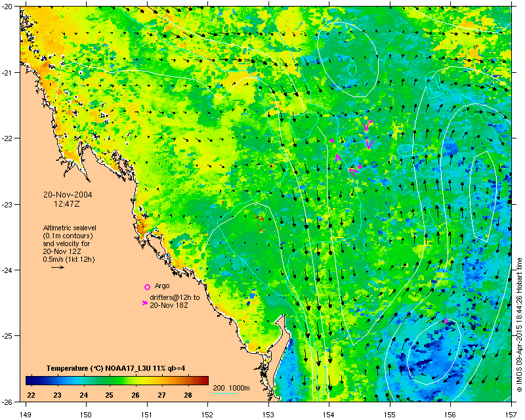Click the latitude axis label -24
This screenshot has width=525, height=420.
[8, 270]
